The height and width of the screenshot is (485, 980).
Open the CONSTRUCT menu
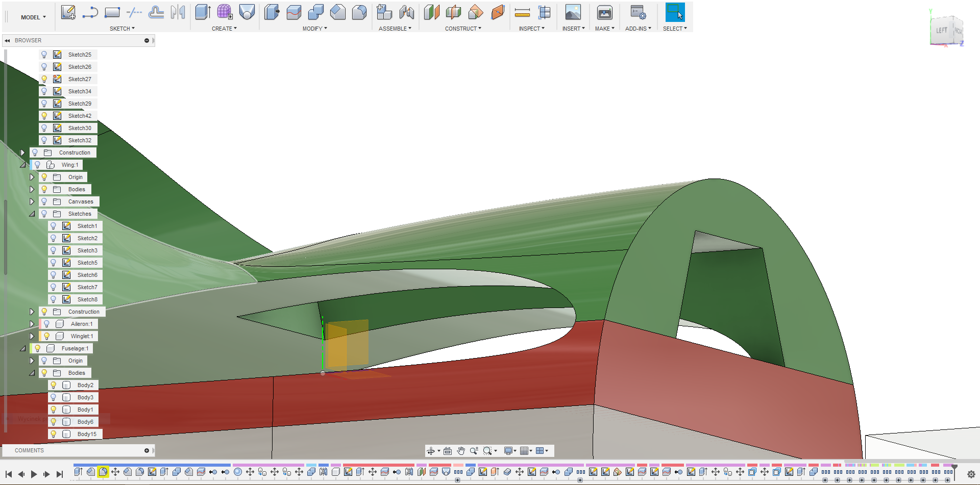463,29
